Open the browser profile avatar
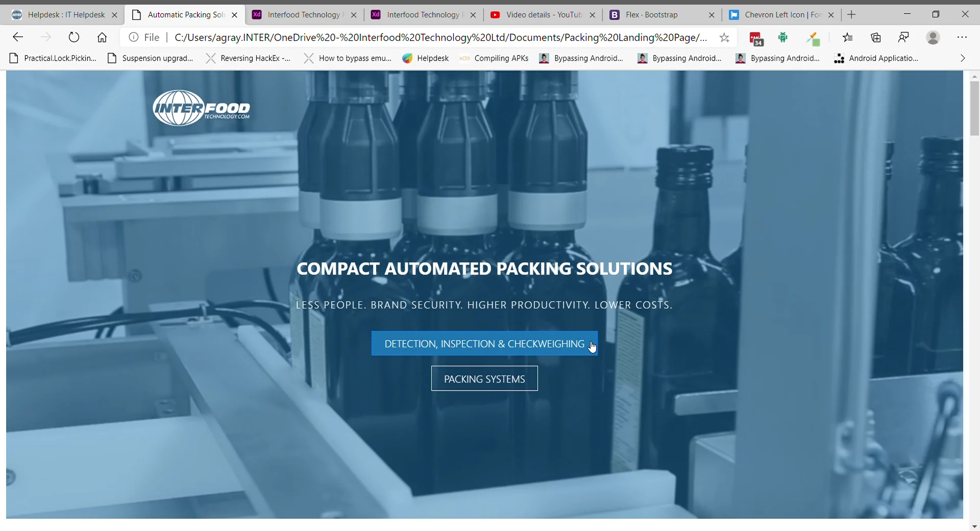Image resolution: width=980 pixels, height=531 pixels. click(x=934, y=37)
